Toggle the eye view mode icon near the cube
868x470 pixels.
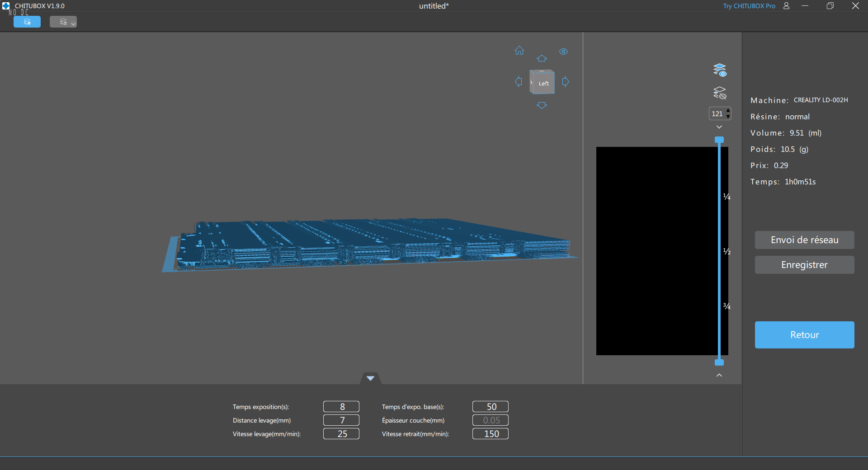(x=563, y=52)
